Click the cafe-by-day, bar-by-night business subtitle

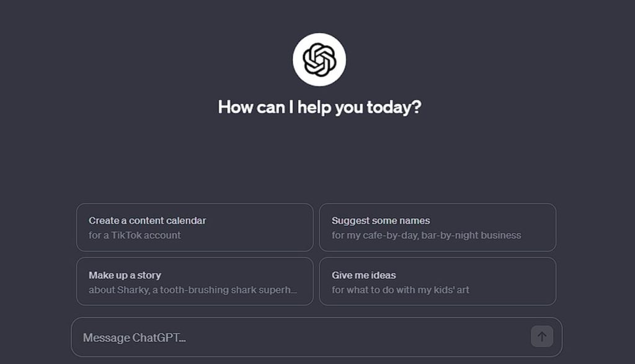click(x=426, y=236)
